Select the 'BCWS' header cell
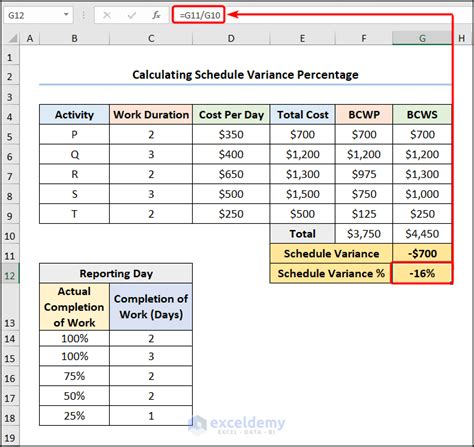474x447 pixels. [422, 115]
